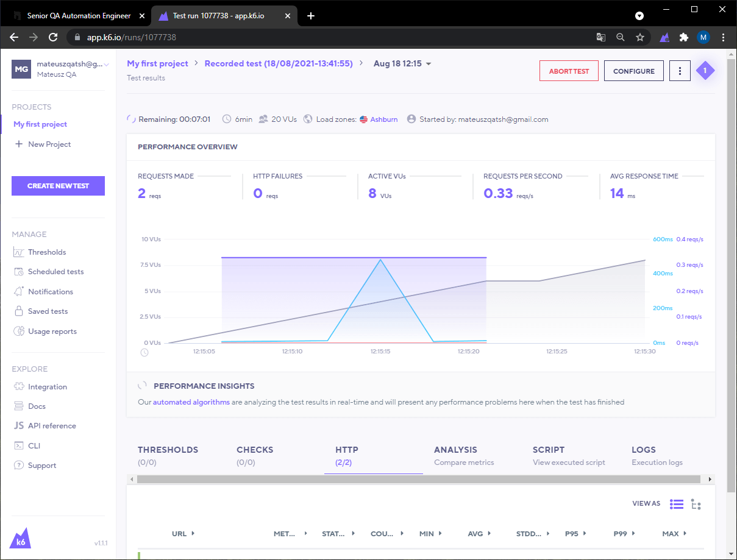Open My first project breadcrumb link
The width and height of the screenshot is (737, 560).
158,63
